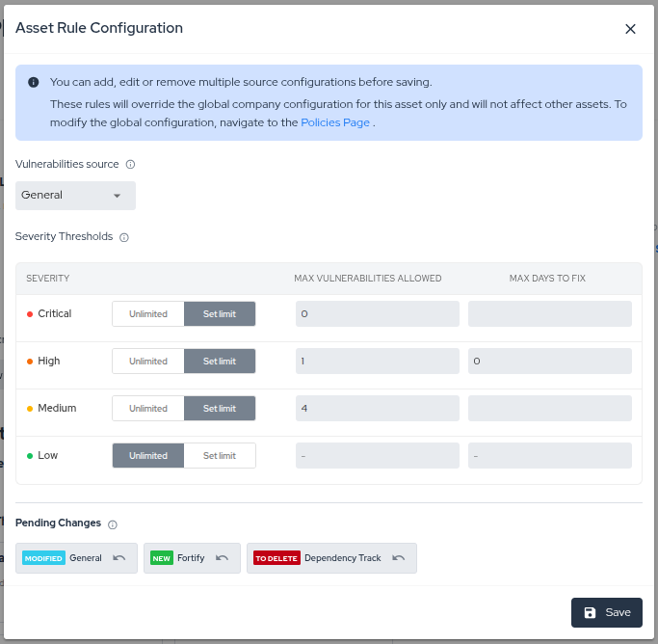658x644 pixels.
Task: Undo the General pending change
Action: (x=119, y=558)
